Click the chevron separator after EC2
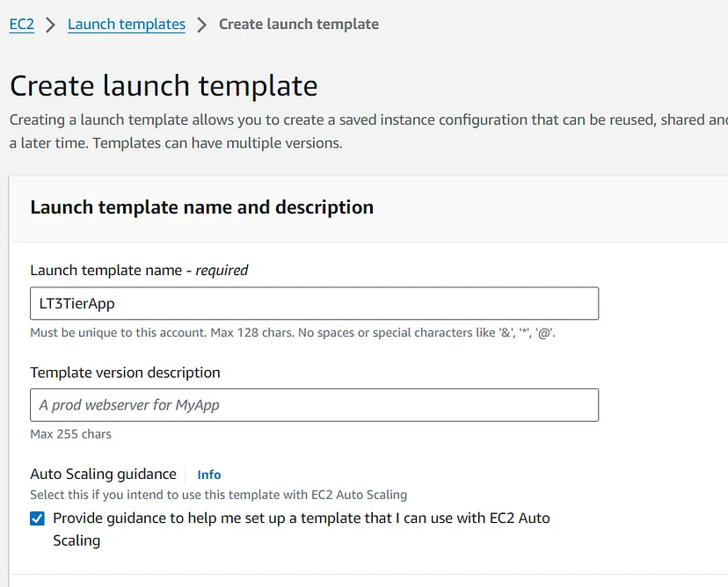 51,25
